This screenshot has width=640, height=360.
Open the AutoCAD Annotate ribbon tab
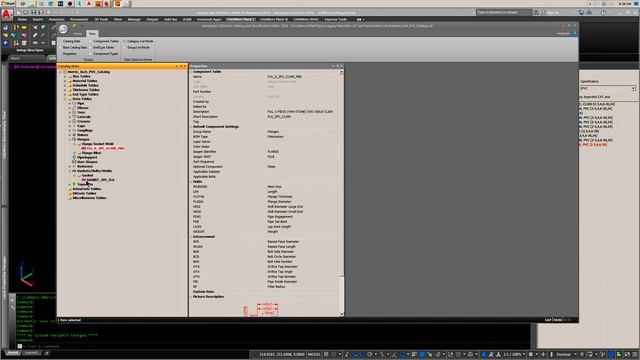[x=57, y=19]
